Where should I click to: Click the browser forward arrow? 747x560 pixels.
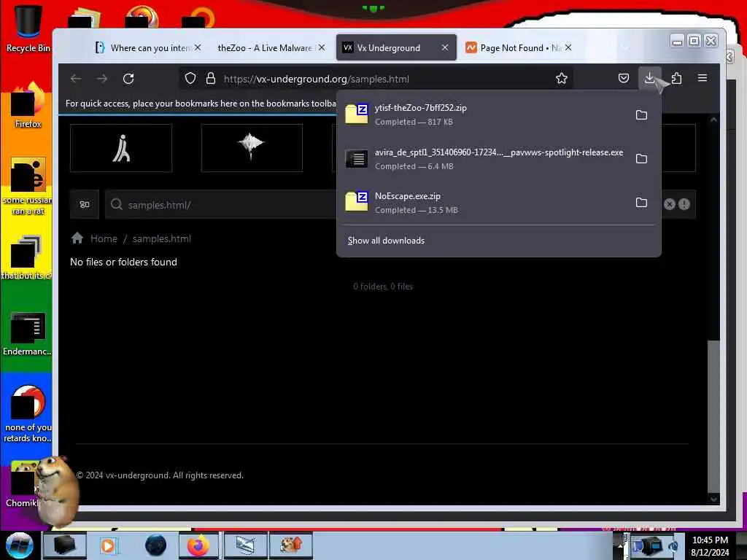click(x=102, y=79)
